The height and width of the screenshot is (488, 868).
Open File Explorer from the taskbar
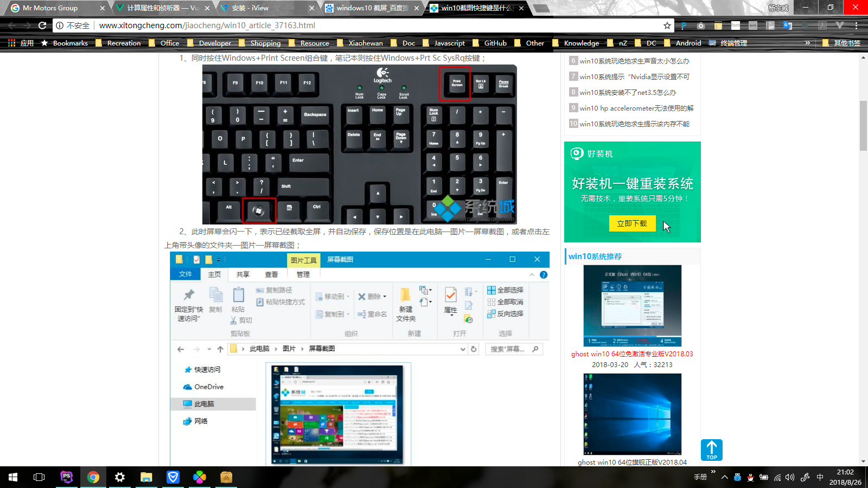(146, 477)
